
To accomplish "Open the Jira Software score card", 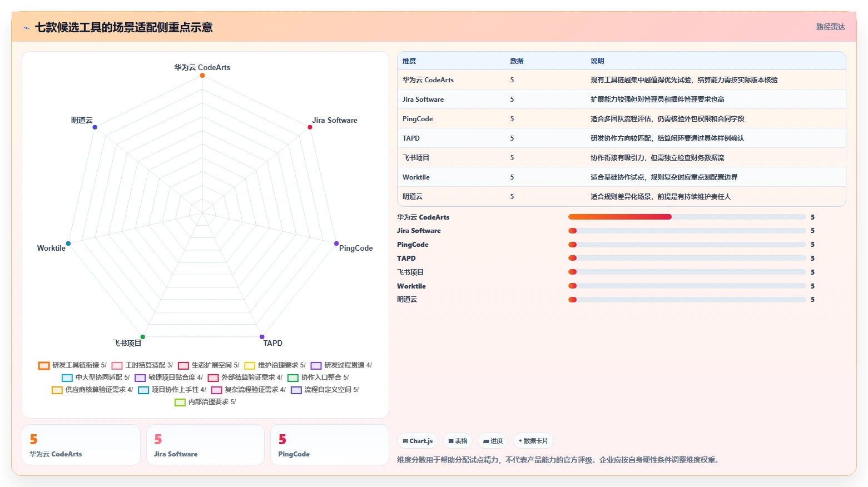I will [x=205, y=445].
